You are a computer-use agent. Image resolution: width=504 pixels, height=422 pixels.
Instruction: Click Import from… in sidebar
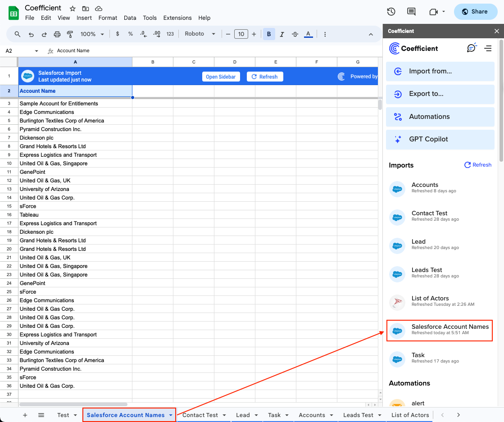[440, 71]
